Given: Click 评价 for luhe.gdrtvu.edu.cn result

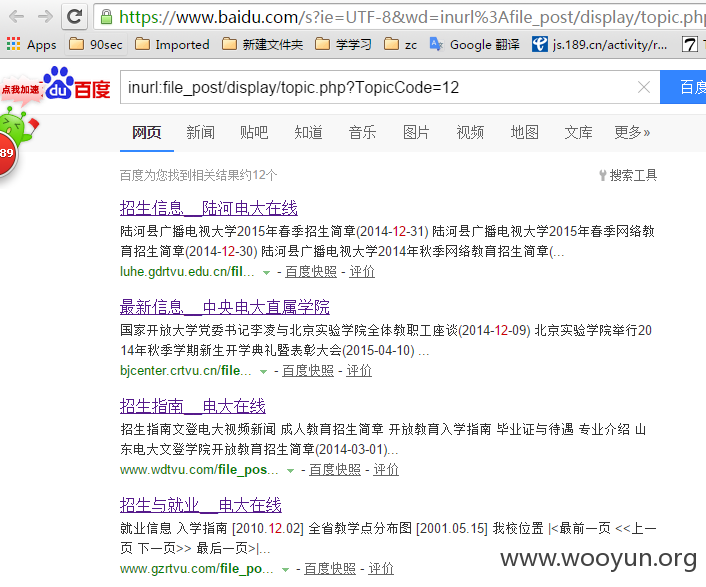Looking at the screenshot, I should click(362, 271).
